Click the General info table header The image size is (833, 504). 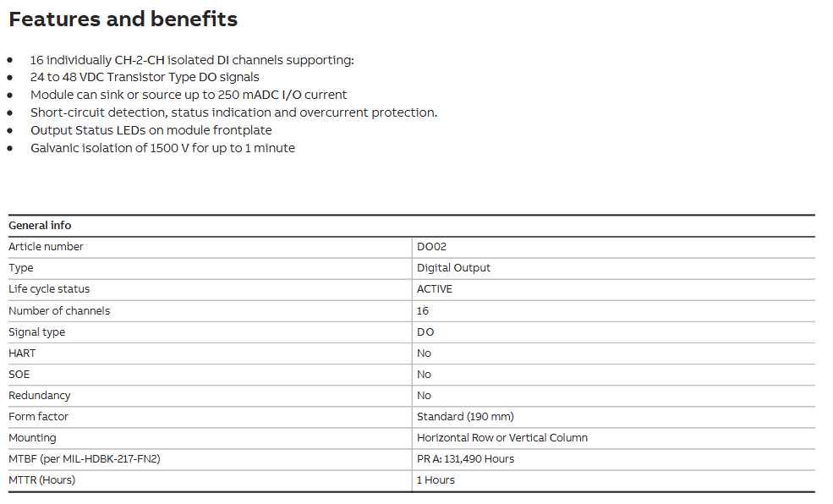click(40, 226)
